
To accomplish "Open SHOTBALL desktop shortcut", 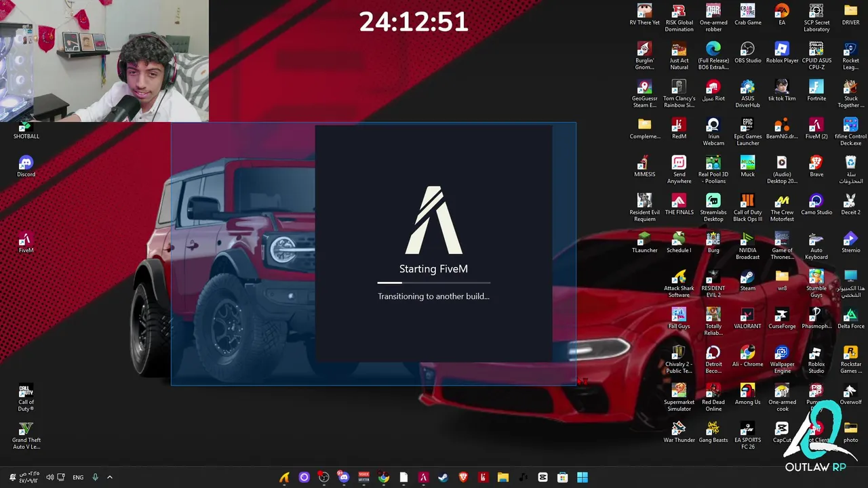I will coord(26,130).
